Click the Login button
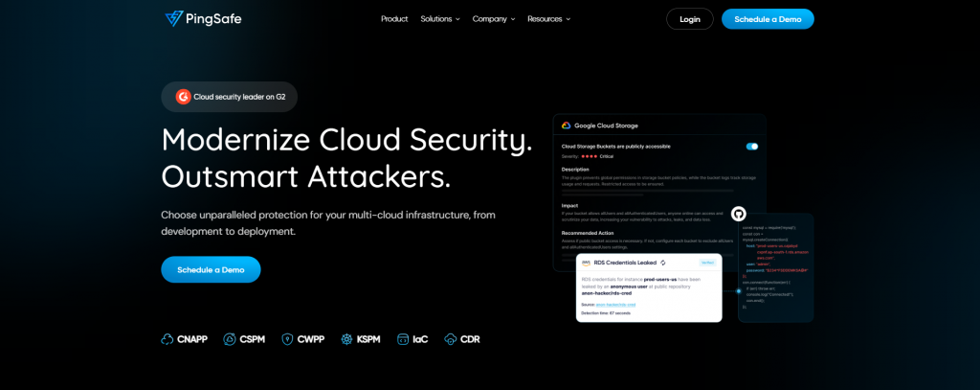This screenshot has height=390, width=980. click(x=690, y=19)
